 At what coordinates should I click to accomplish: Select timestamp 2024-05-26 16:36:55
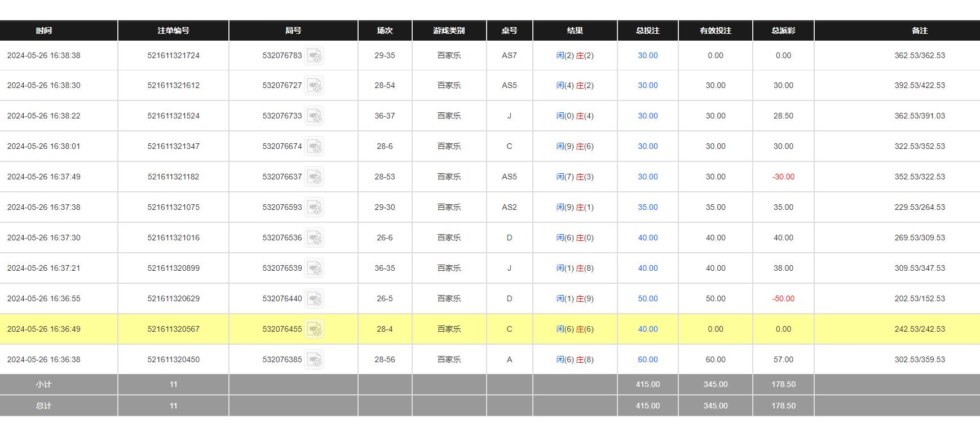[43, 298]
